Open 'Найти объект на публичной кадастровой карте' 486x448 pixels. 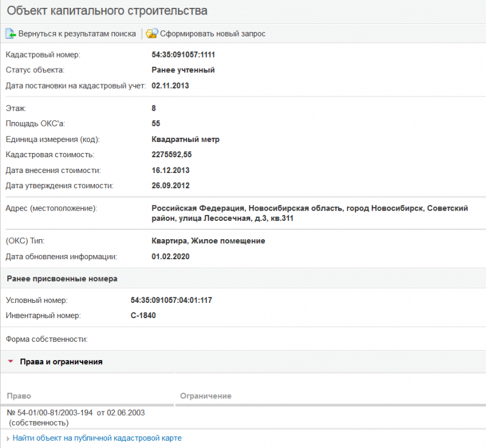click(97, 438)
